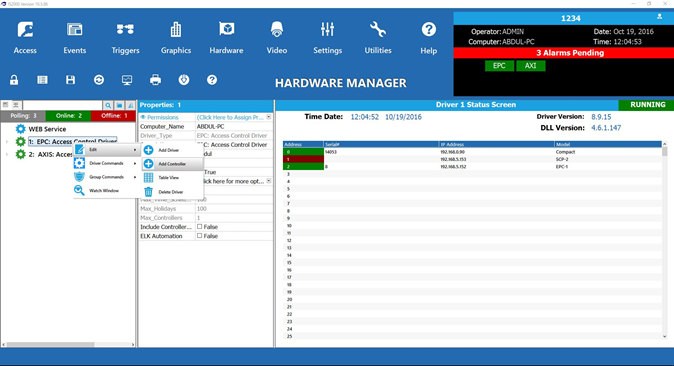Choose Add Controller from submenu
Image resolution: width=674 pixels, height=366 pixels.
[172, 164]
